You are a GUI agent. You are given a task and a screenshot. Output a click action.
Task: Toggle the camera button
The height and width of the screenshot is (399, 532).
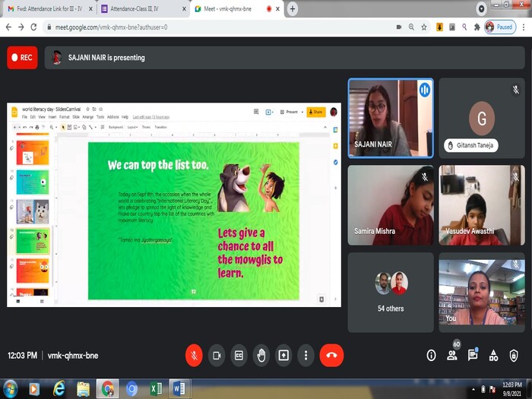(x=216, y=355)
